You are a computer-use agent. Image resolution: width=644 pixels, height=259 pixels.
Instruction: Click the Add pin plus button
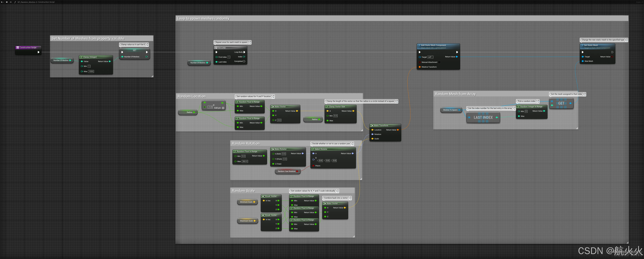[x=223, y=108]
